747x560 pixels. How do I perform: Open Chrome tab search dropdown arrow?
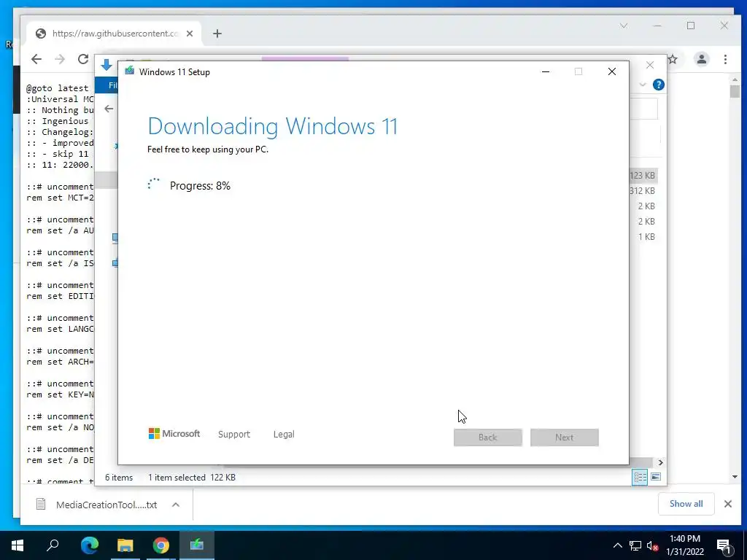pos(624,26)
